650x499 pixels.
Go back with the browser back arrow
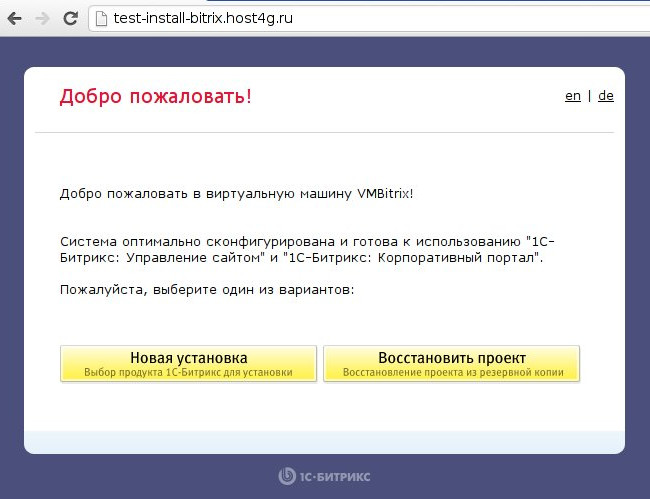click(x=15, y=18)
